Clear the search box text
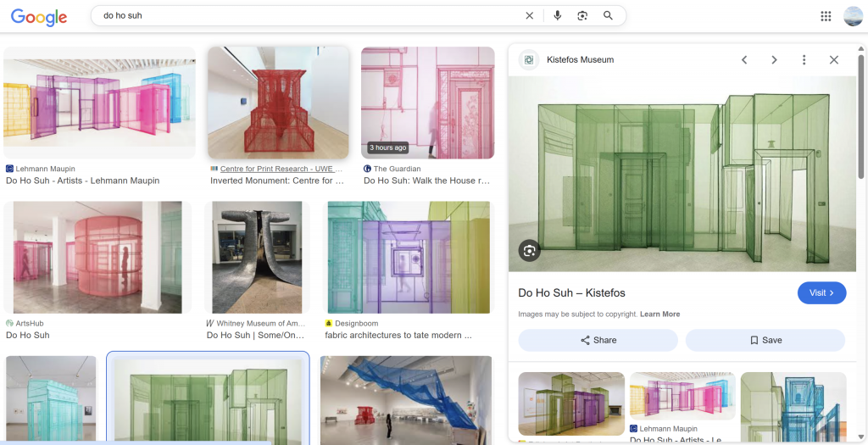Screen dimensions: 868x445 click(529, 15)
